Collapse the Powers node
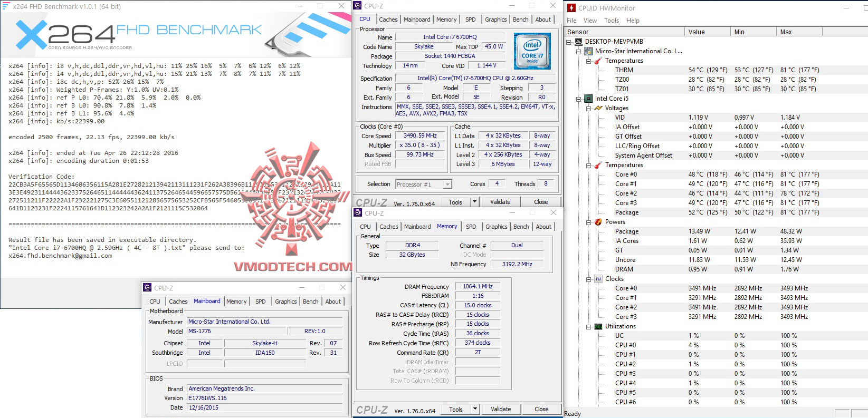Viewport: 868px width, 418px height. (x=589, y=222)
